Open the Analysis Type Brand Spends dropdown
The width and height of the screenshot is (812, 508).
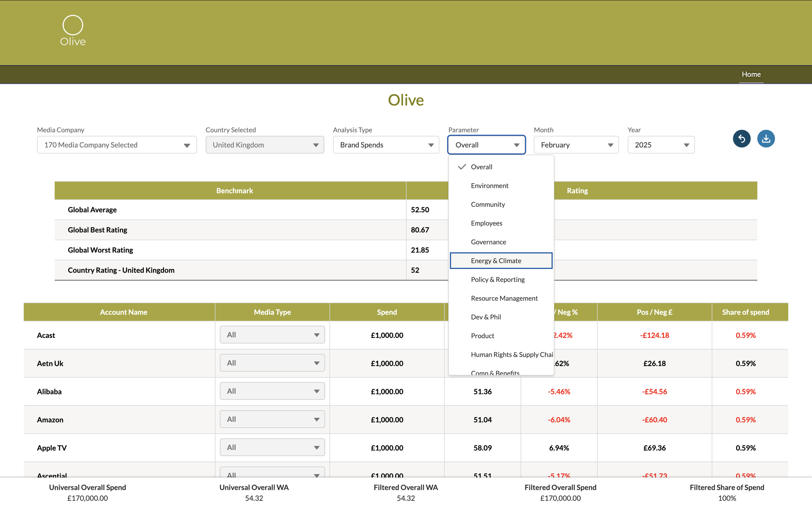point(386,145)
